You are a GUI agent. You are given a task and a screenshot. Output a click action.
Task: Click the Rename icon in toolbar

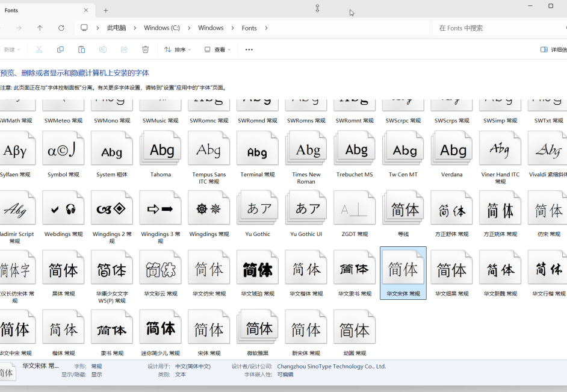[x=103, y=49]
